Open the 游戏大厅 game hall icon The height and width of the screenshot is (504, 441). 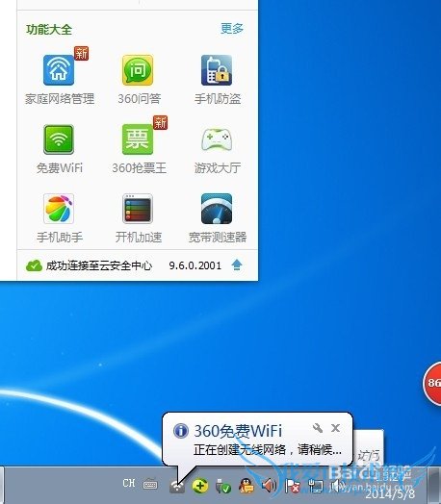tap(217, 139)
